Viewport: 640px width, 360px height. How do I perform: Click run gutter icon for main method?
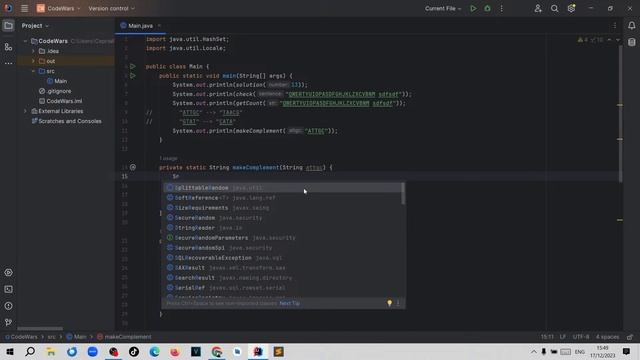coord(133,76)
